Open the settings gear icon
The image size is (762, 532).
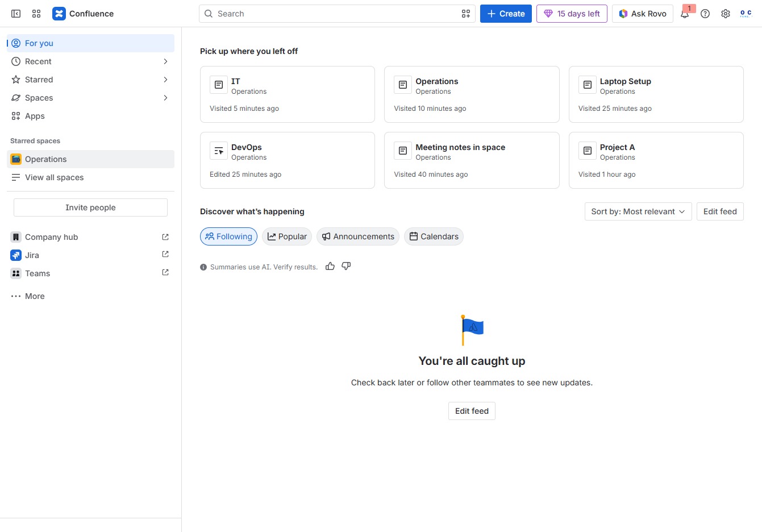(726, 14)
